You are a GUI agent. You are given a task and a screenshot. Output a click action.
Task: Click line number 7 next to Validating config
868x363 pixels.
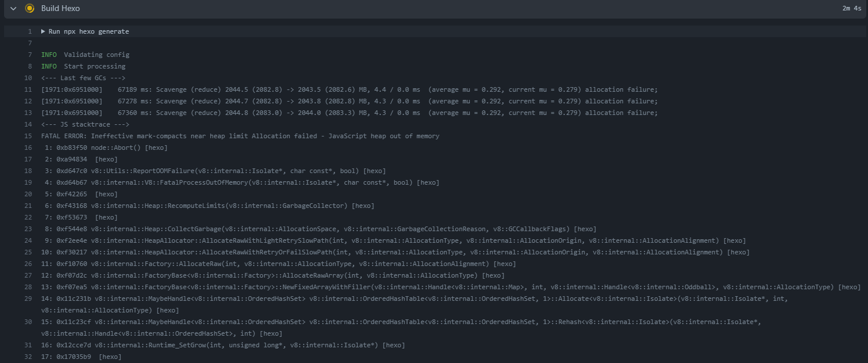pyautogui.click(x=29, y=54)
